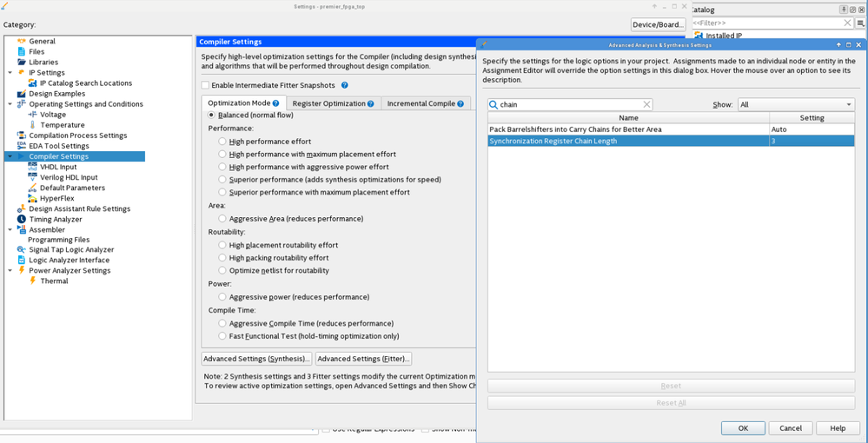Enable Intermediate Fitter Snapshots checkbox
The image size is (868, 443).
pos(205,85)
